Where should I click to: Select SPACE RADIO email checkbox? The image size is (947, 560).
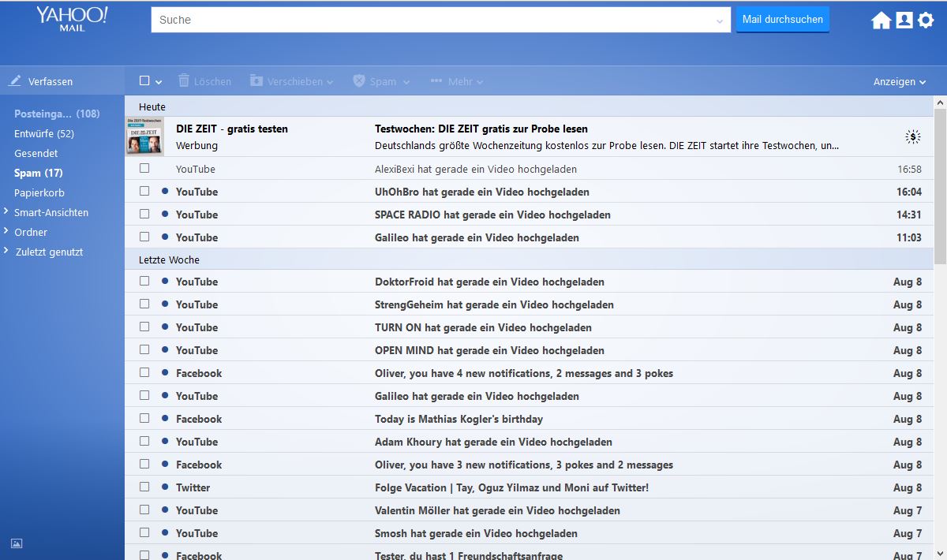click(144, 214)
